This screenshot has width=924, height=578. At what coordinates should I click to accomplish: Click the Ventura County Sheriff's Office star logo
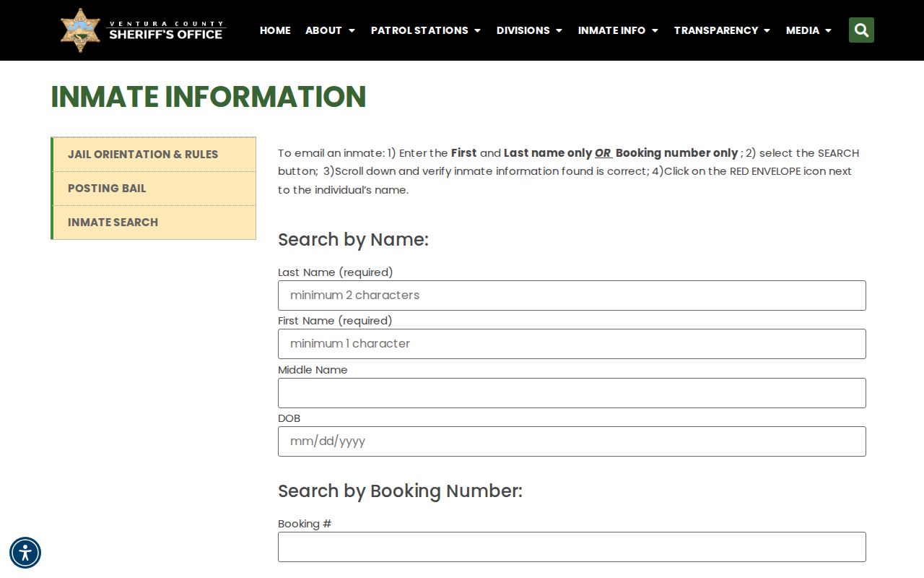(x=80, y=30)
